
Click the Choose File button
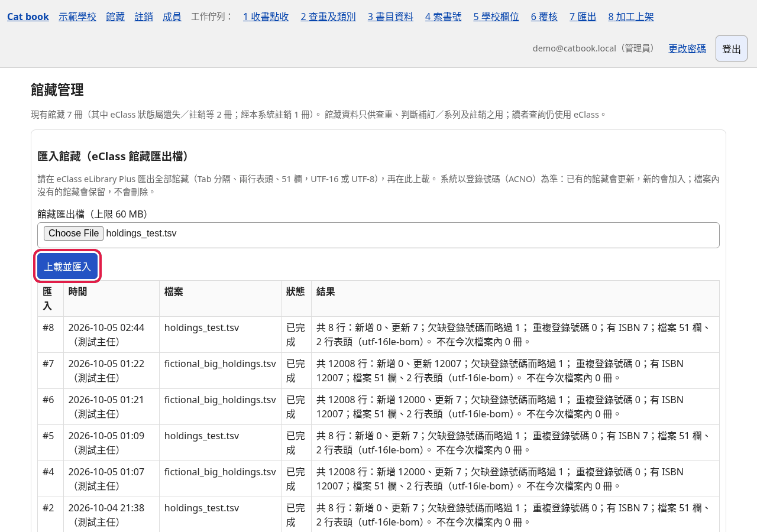[73, 233]
